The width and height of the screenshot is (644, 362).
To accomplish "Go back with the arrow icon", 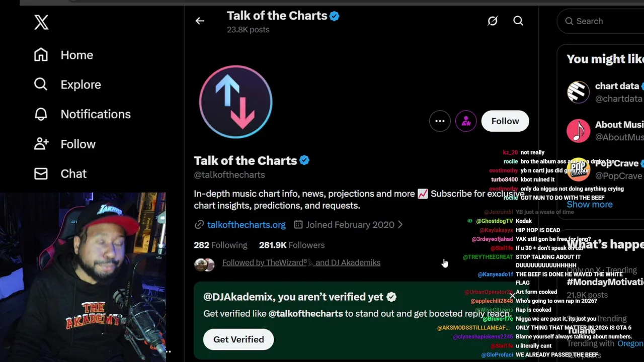I will [200, 21].
